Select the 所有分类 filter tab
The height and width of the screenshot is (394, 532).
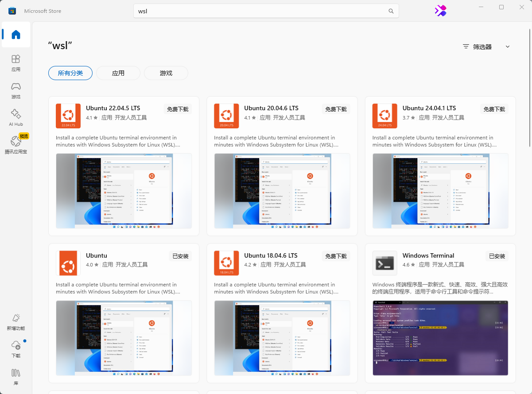pos(70,73)
